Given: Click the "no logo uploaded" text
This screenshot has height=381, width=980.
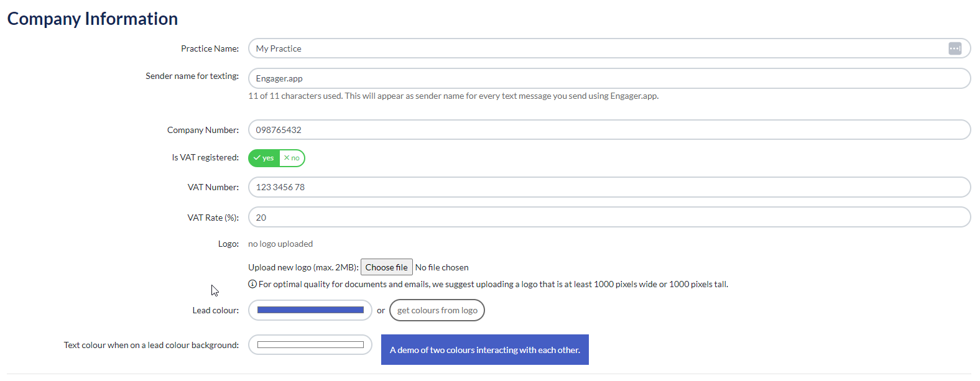Looking at the screenshot, I should 280,244.
